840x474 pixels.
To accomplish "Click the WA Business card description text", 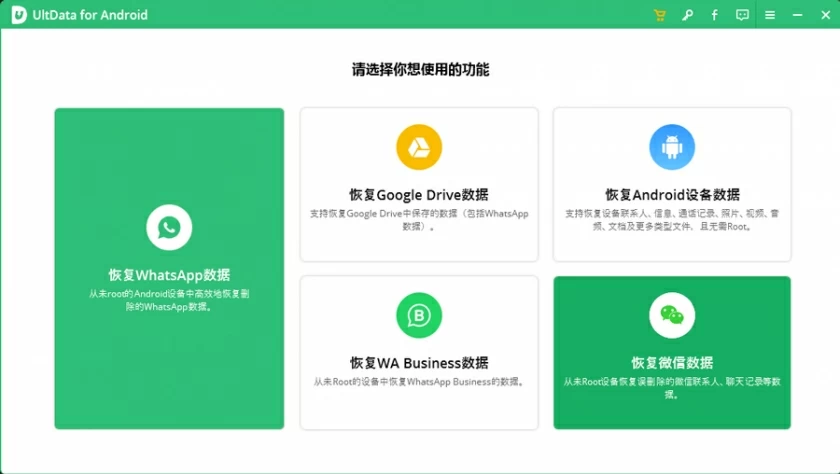I will 419,382.
